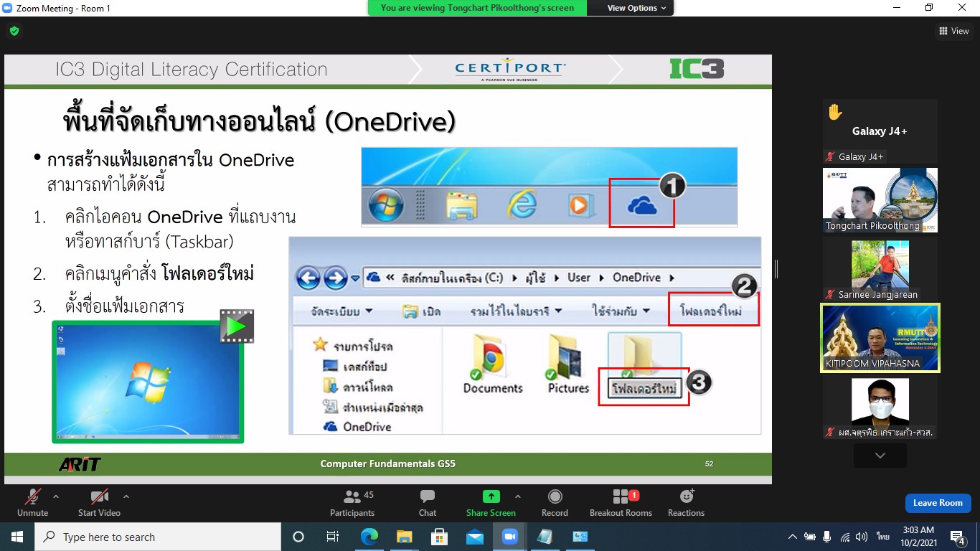
Task: Click file explorer icon in slide taskbar
Action: click(x=461, y=207)
